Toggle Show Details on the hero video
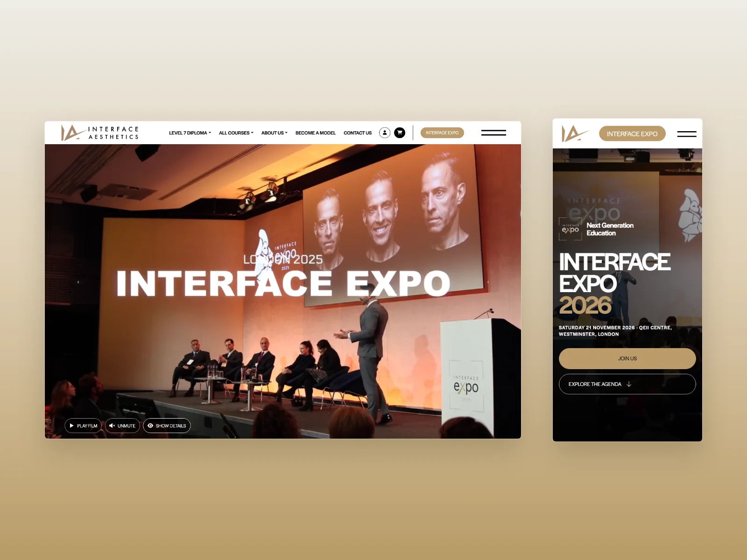This screenshot has height=560, width=747. click(167, 426)
